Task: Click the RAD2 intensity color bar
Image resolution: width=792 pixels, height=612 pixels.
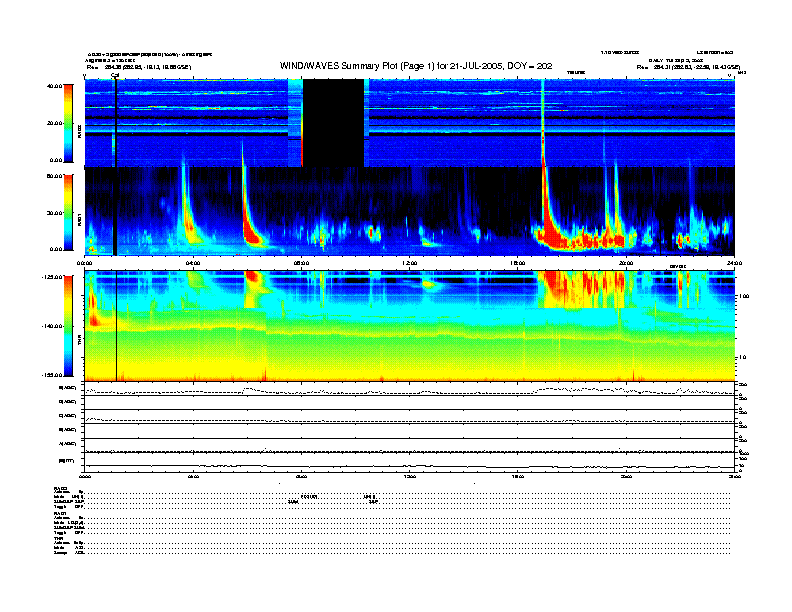Action: coord(68,123)
